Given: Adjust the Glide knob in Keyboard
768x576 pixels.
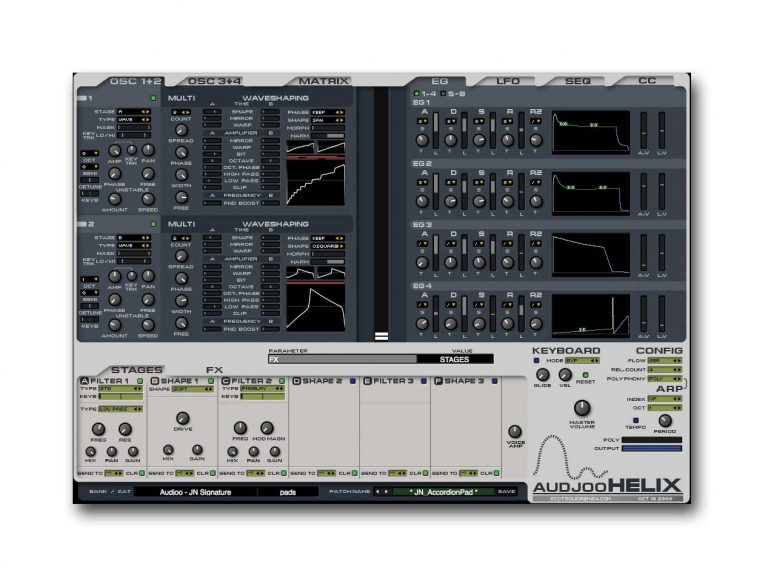Looking at the screenshot, I should [x=542, y=375].
